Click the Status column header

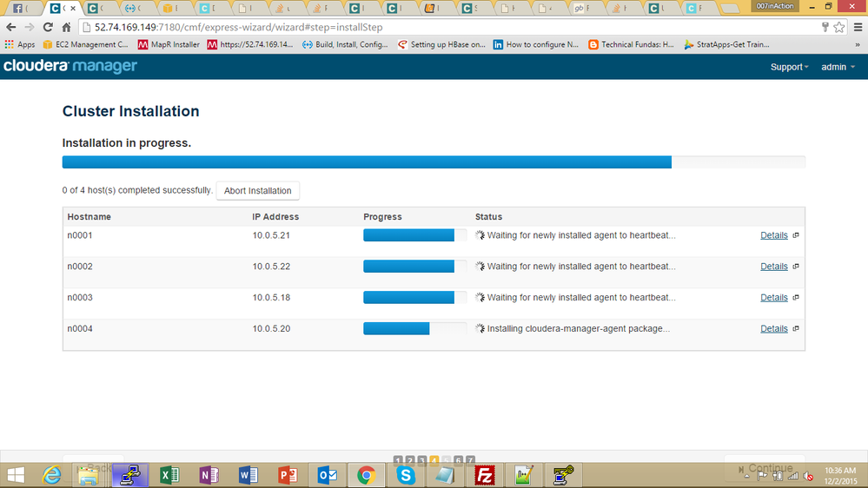tap(488, 217)
